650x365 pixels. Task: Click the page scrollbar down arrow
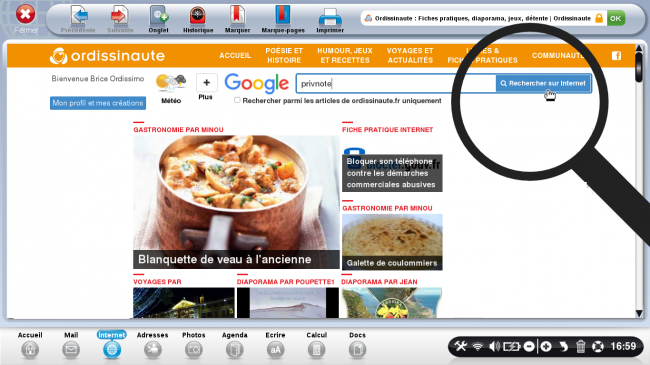(639, 314)
